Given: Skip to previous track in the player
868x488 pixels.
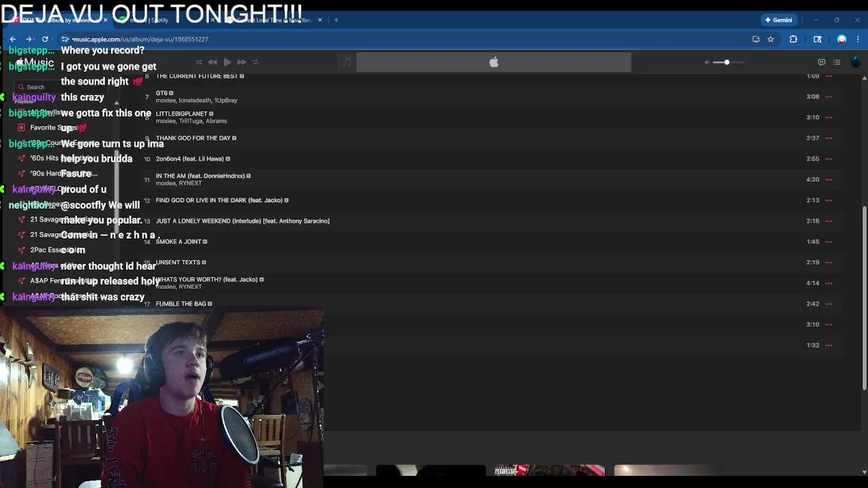Looking at the screenshot, I should pyautogui.click(x=212, y=62).
